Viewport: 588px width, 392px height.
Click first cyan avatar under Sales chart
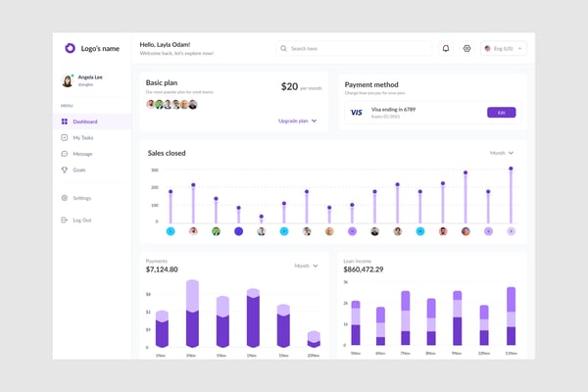click(171, 231)
